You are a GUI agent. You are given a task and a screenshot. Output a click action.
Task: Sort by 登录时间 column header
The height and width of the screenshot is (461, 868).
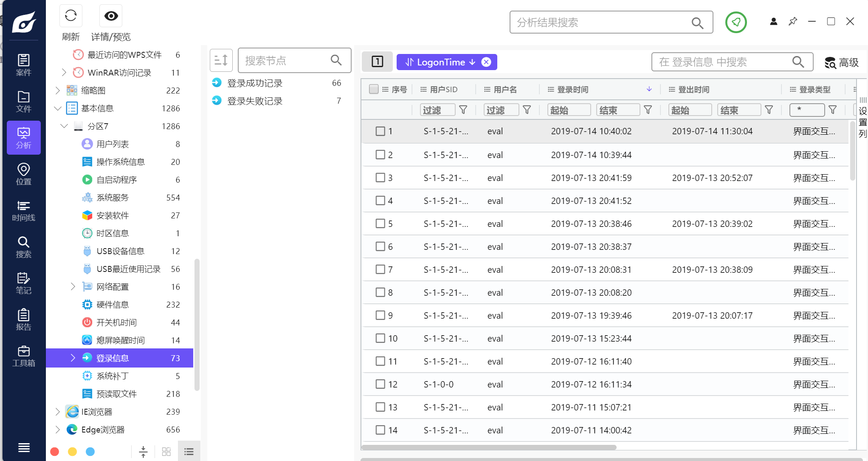pos(573,89)
